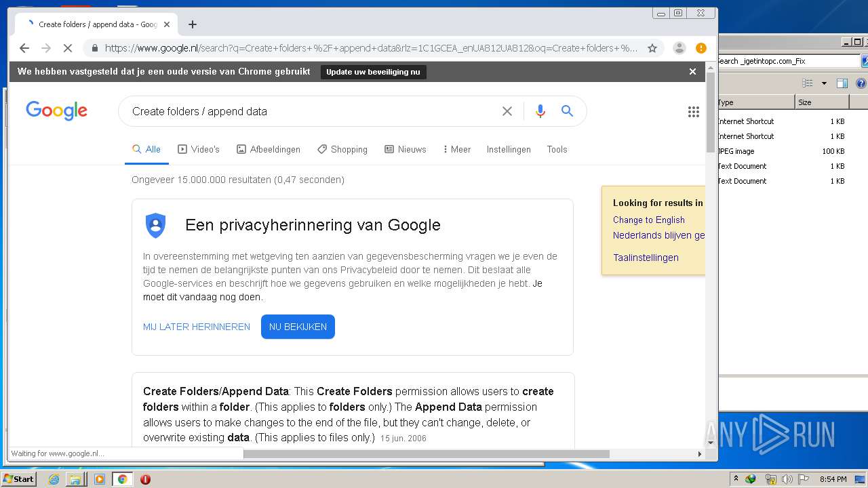This screenshot has width=868, height=488.
Task: Open the Chrome profile avatar icon
Action: pyautogui.click(x=679, y=48)
